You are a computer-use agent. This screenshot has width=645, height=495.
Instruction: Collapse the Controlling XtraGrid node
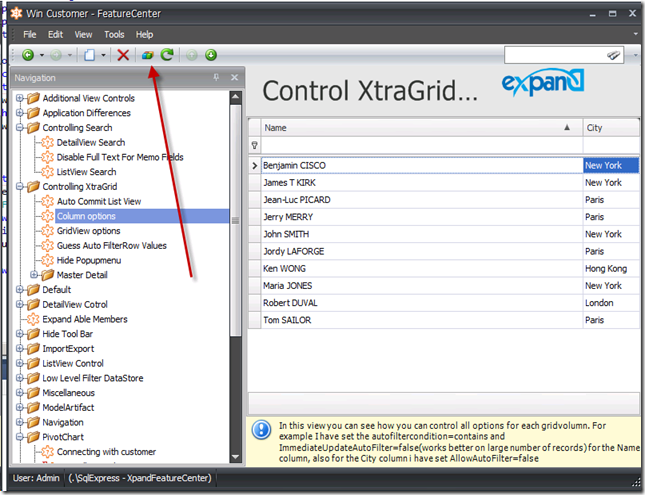[x=19, y=186]
